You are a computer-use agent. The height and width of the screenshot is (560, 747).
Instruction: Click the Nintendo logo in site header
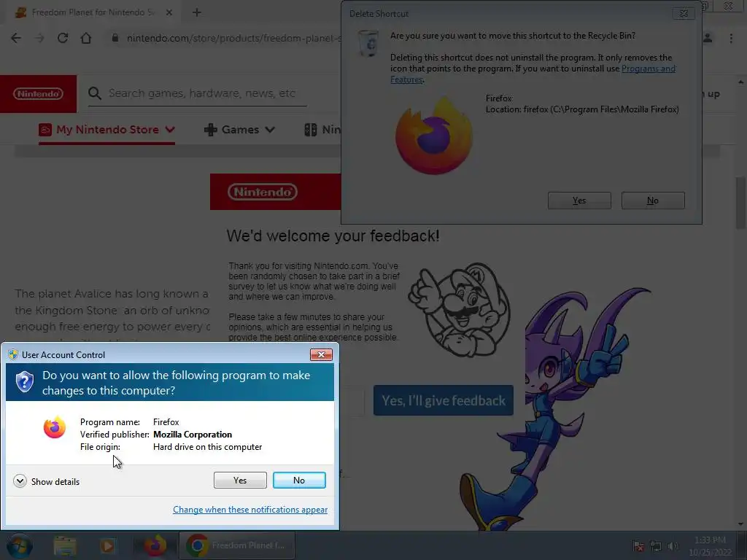point(38,94)
